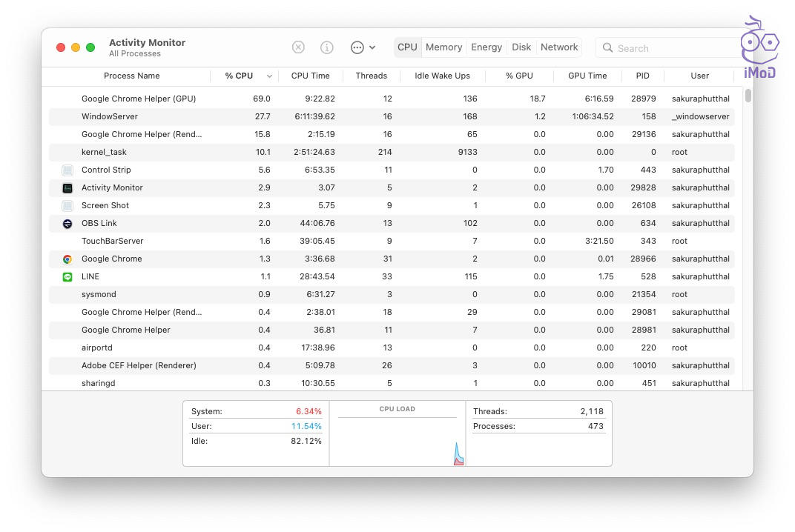Screen dimensions: 795x532
Task: Sort processes by the PID column header
Action: (x=642, y=76)
